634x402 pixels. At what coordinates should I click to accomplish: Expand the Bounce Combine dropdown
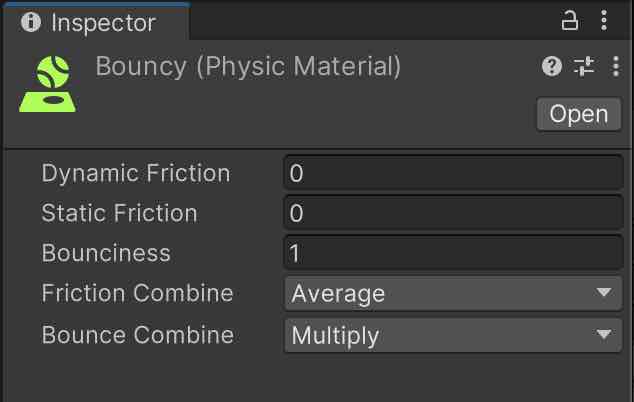[x=453, y=335]
